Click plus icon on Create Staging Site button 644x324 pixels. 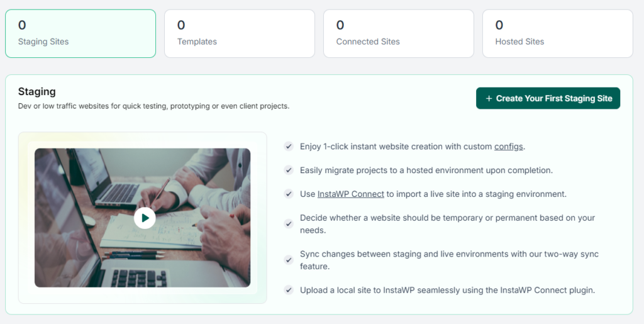coord(489,99)
